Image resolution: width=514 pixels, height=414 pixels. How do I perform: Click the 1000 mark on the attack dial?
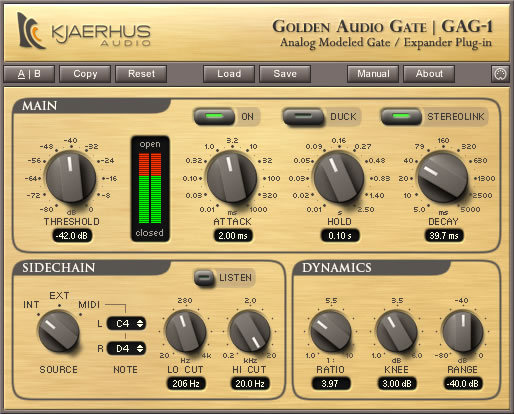click(259, 209)
